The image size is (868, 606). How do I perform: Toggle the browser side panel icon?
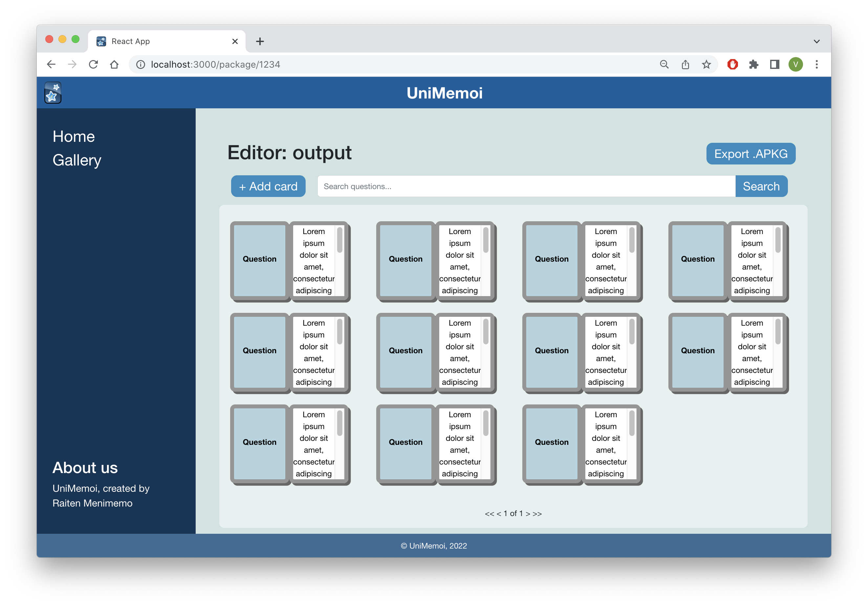point(774,65)
